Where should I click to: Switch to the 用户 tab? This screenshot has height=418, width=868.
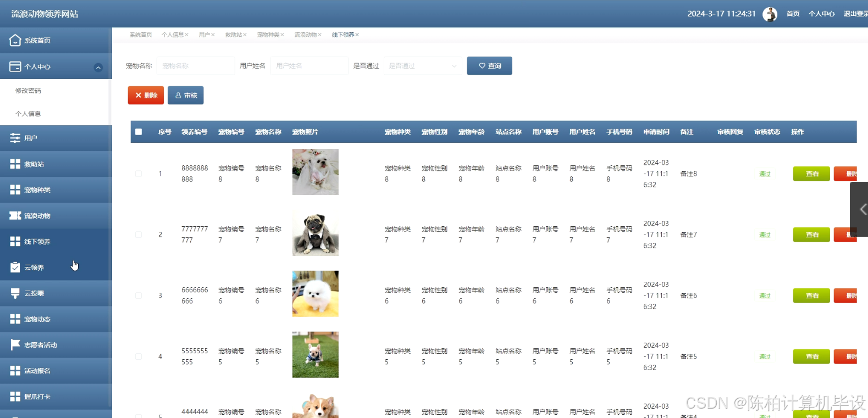click(204, 35)
